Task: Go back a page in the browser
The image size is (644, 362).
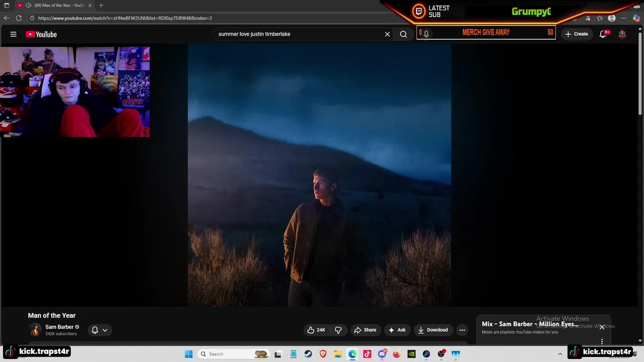Action: pos(7,18)
